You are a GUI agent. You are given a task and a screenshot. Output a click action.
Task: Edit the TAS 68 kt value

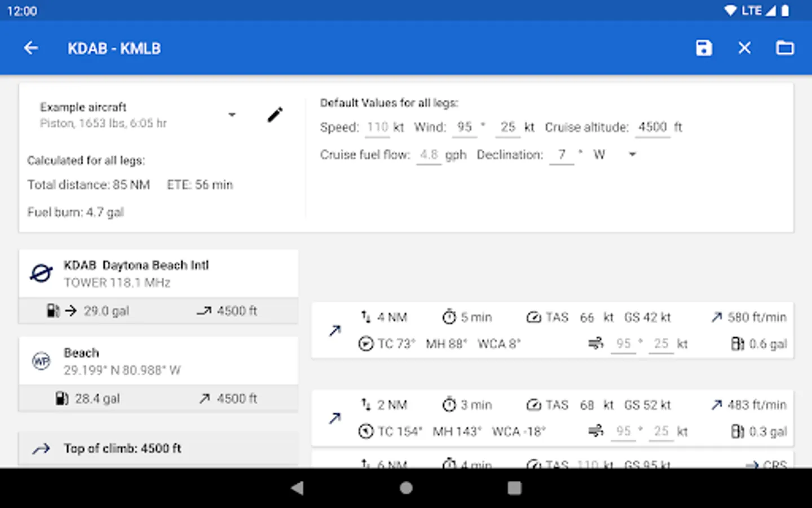coord(587,405)
